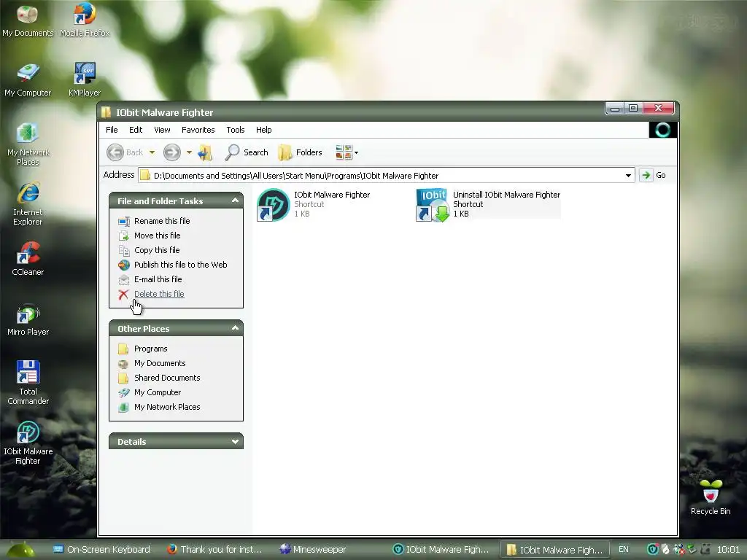Open the Edit menu
The height and width of the screenshot is (560, 747).
pos(136,130)
